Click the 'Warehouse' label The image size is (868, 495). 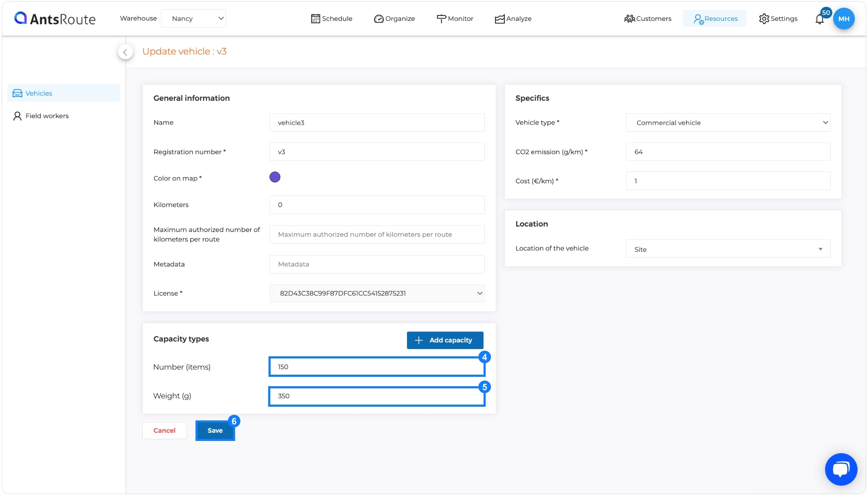[138, 18]
